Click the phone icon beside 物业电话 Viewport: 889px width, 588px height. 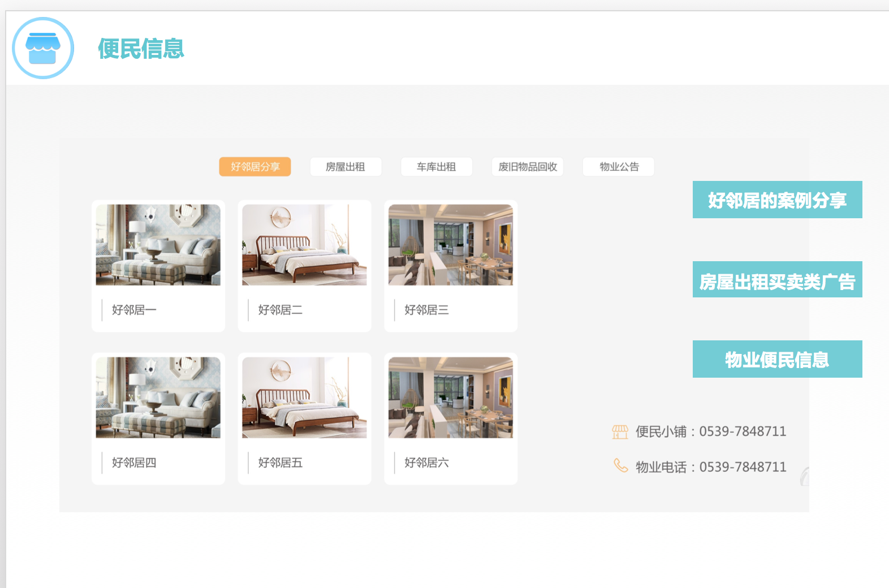(x=620, y=466)
